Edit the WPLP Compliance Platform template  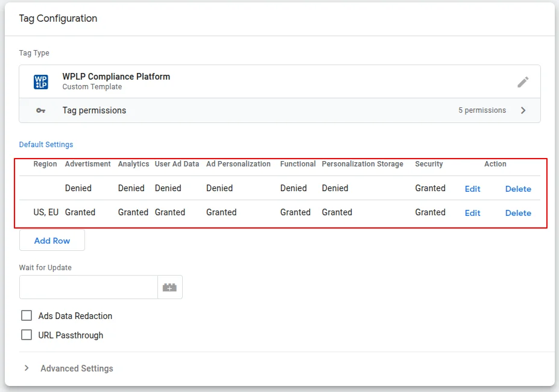(523, 81)
